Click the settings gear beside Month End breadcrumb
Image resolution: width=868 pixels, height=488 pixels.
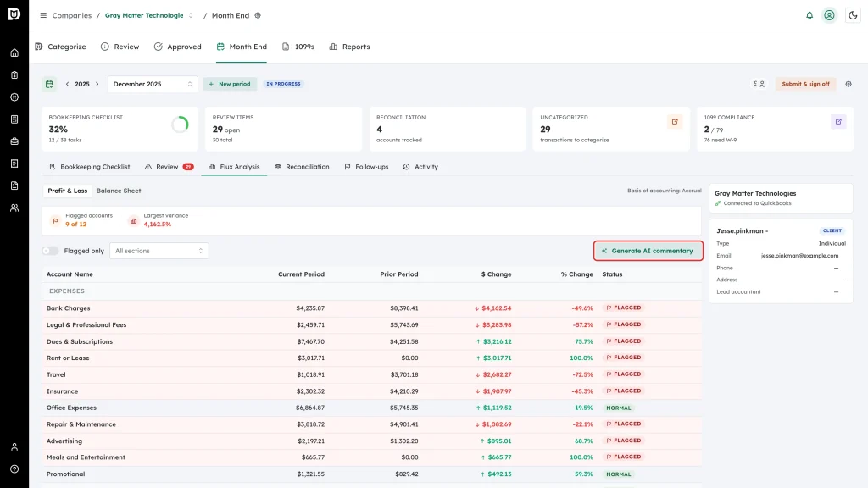click(x=258, y=15)
